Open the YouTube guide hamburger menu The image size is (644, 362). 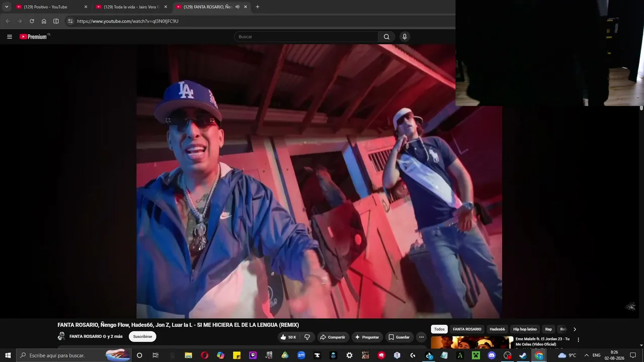pos(10,37)
